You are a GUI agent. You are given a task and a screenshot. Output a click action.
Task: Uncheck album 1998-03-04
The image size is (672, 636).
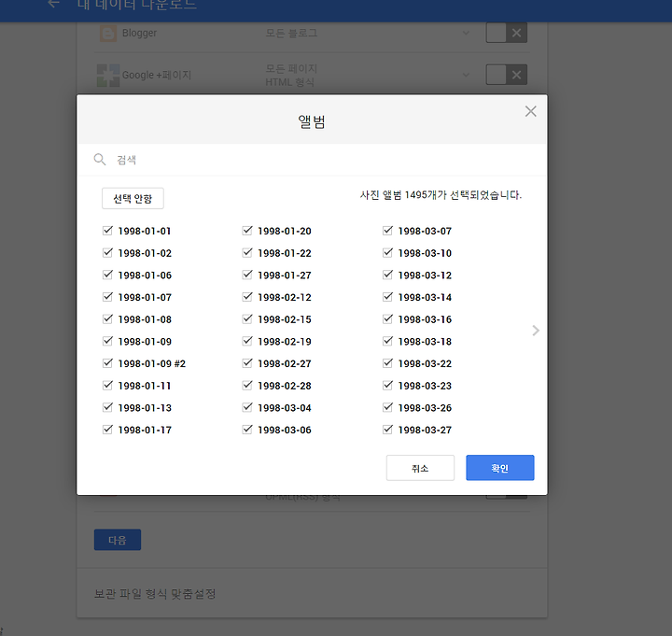[x=247, y=407]
